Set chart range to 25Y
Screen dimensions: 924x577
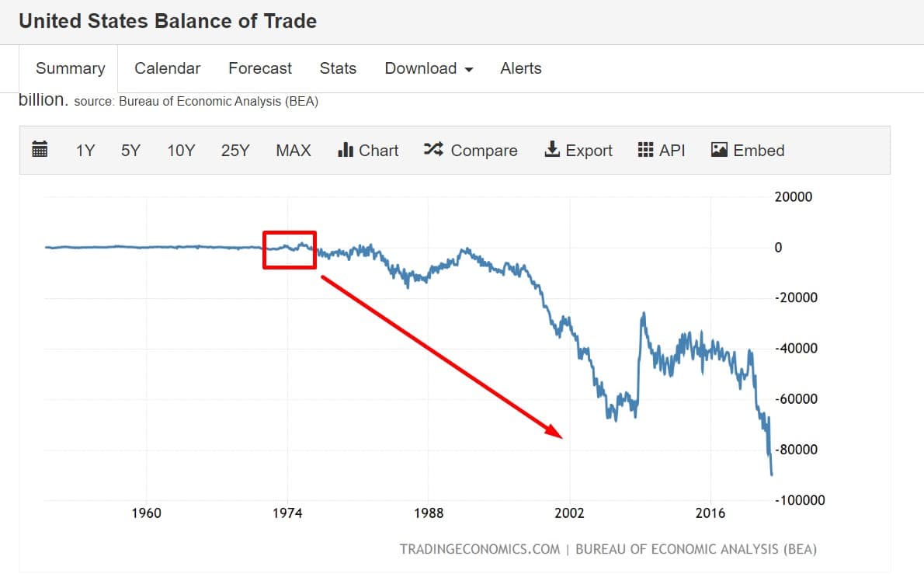click(x=235, y=151)
